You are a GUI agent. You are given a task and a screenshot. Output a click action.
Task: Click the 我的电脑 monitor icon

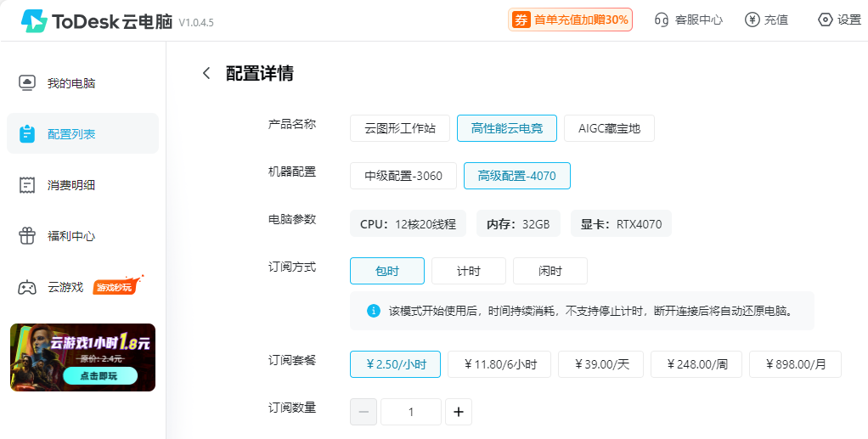coord(26,83)
